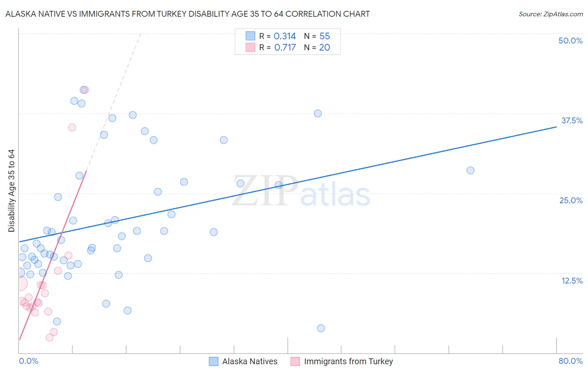Click the 25.0% y-axis label
Viewport: 588px width, 373px height.
coord(571,200)
